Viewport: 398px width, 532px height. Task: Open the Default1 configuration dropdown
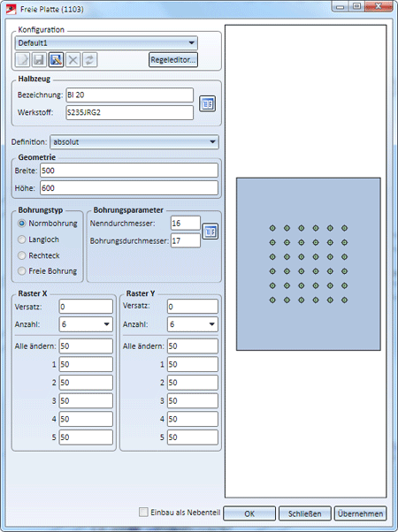point(106,43)
